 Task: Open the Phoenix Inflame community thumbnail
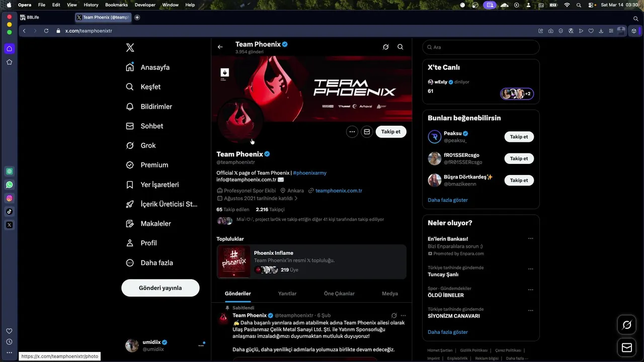click(234, 262)
